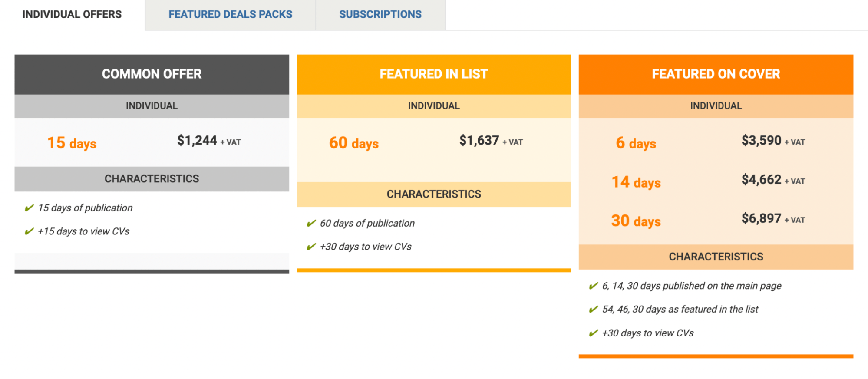The width and height of the screenshot is (868, 379).
Task: Click checkmark beside 60 days of publication
Action: tap(311, 224)
